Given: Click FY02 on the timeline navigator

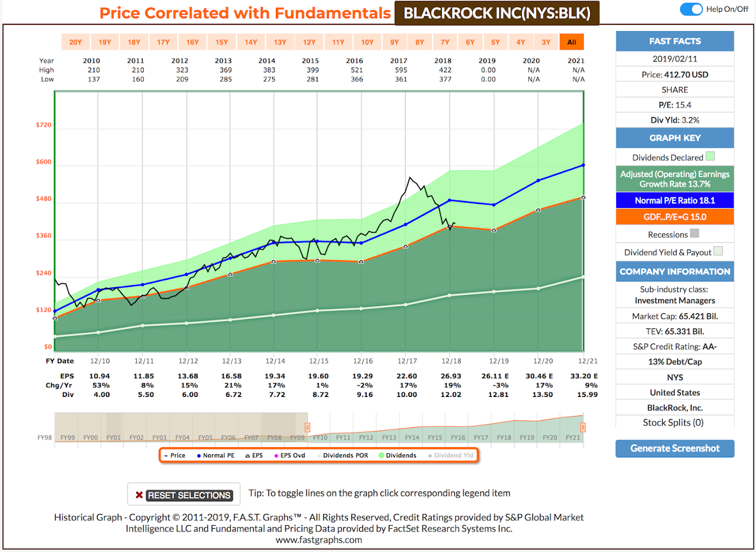Looking at the screenshot, I should [137, 437].
